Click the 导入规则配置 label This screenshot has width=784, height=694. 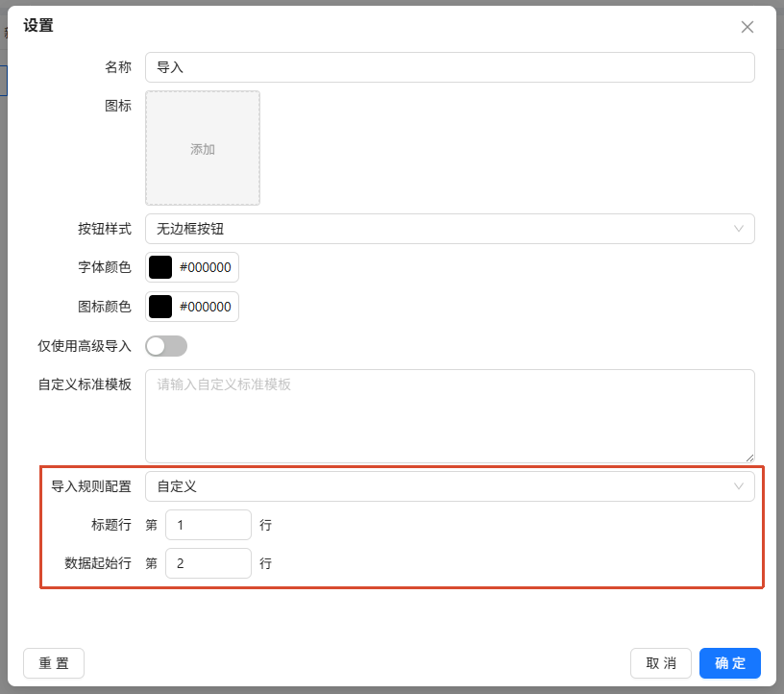[x=91, y=486]
